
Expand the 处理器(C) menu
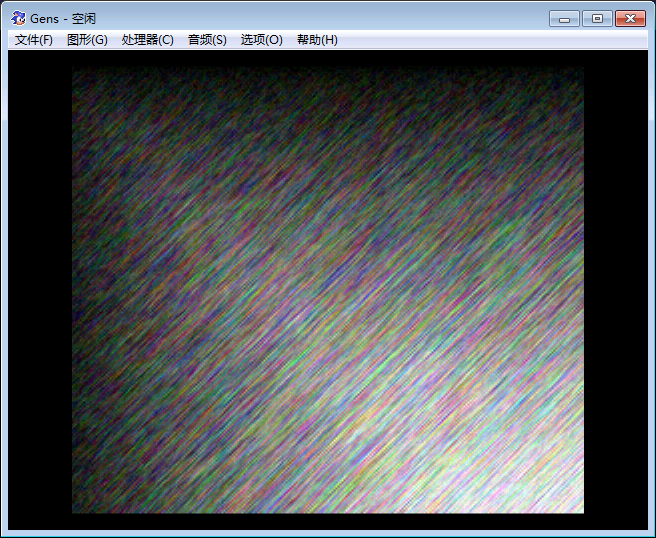click(x=147, y=40)
